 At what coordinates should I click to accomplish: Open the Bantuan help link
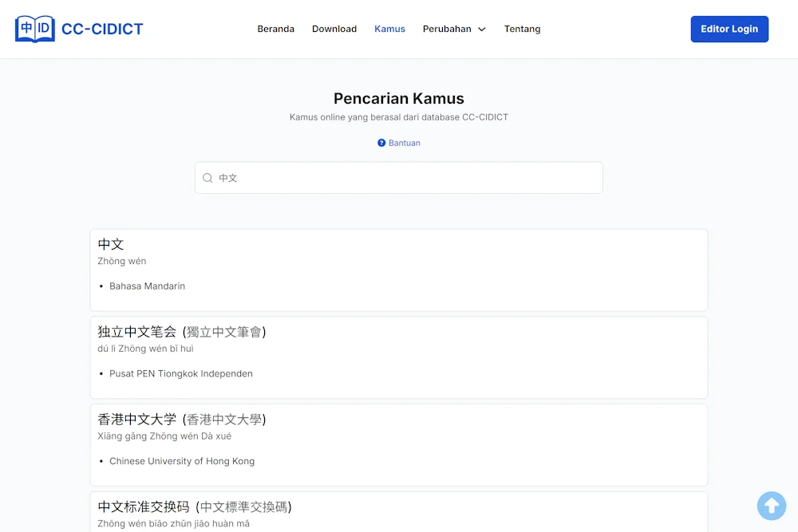(x=402, y=143)
